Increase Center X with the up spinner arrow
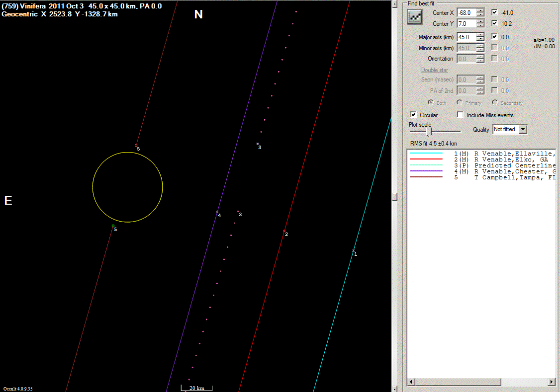The width and height of the screenshot is (560, 392). [481, 10]
